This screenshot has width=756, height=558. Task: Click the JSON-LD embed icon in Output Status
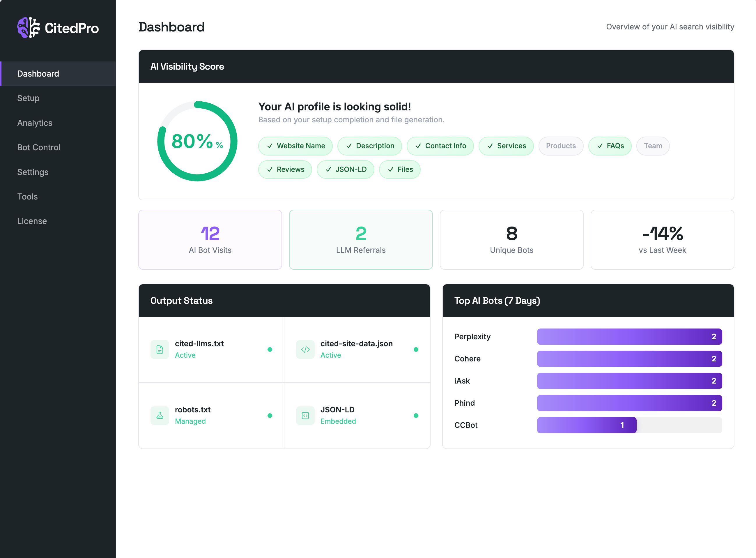305,416
